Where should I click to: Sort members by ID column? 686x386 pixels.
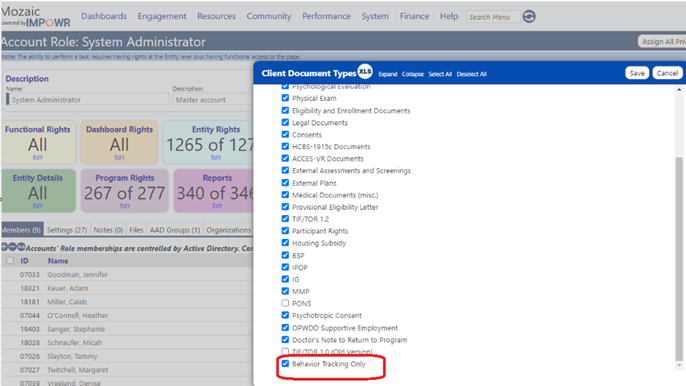[x=24, y=260]
